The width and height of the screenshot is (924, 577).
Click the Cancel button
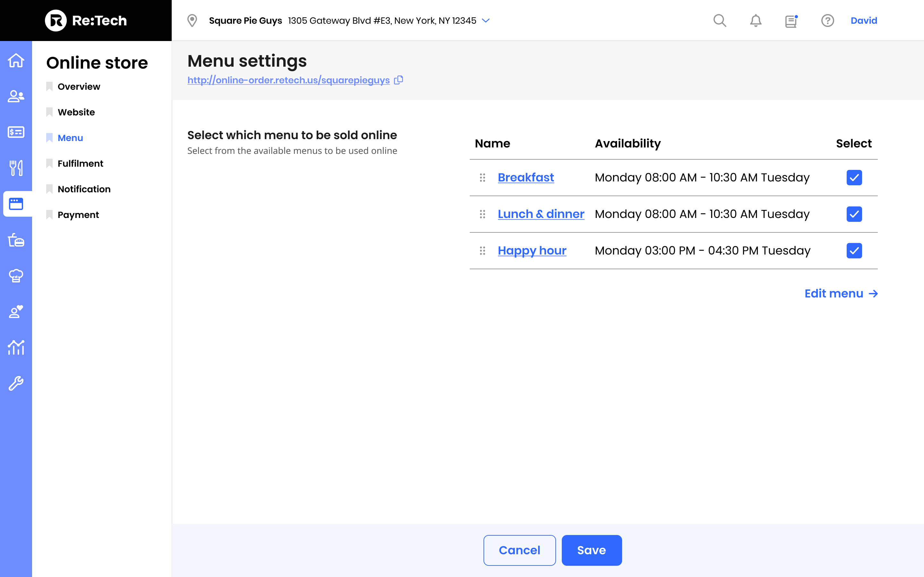[x=519, y=550]
